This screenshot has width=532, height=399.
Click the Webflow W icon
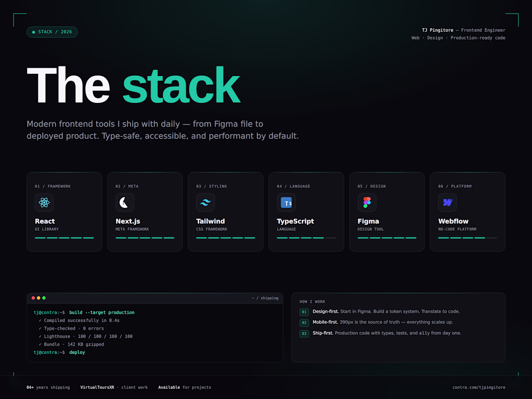click(447, 203)
